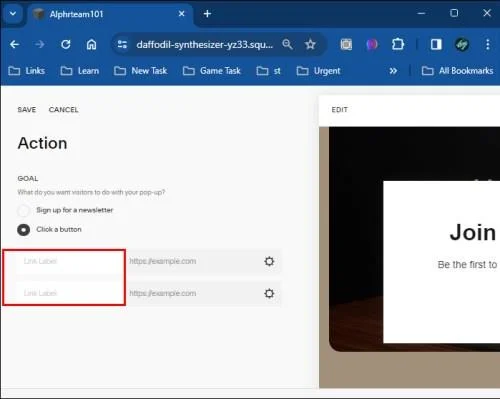Show more bookmarks with double chevron

coord(393,71)
